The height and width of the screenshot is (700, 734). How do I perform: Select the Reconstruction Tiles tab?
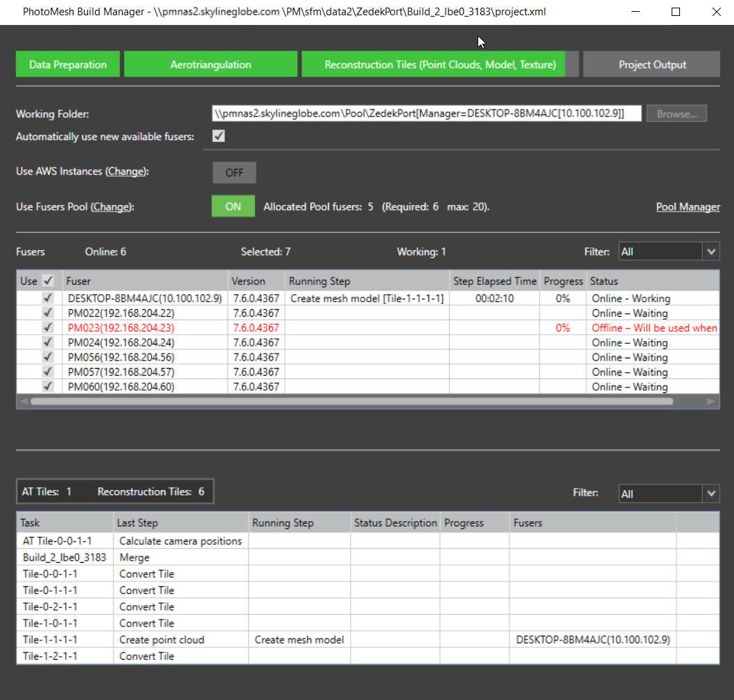(x=435, y=64)
